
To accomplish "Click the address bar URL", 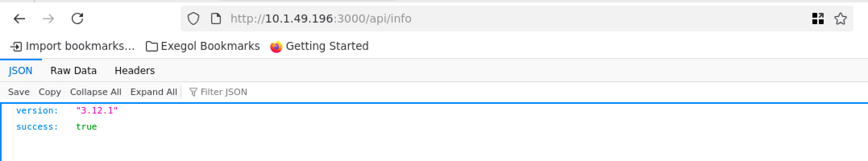I will 321,19.
